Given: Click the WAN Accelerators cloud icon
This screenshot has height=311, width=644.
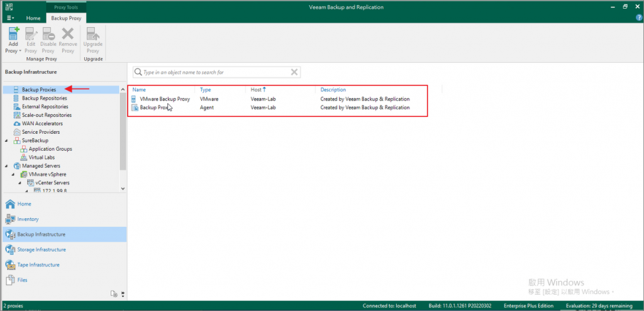Looking at the screenshot, I should pyautogui.click(x=16, y=124).
